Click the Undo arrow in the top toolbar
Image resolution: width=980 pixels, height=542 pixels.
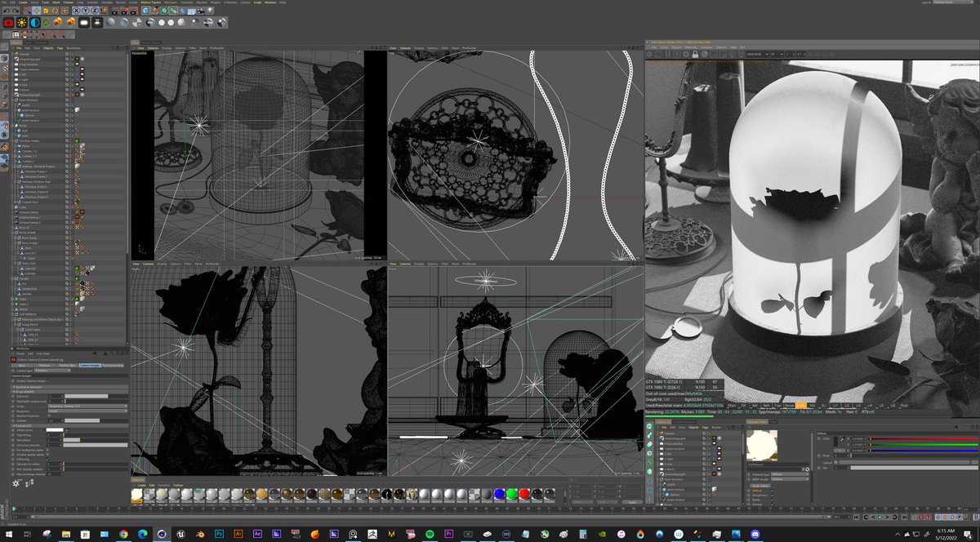[7, 11]
